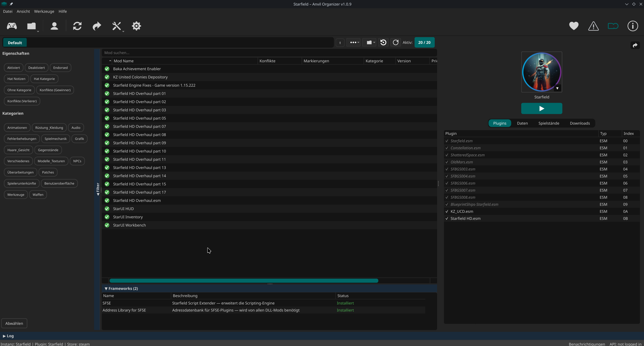Screen dimensions: 644x346
Task: Open the three-dots dropdown above mod list
Action: tap(354, 42)
